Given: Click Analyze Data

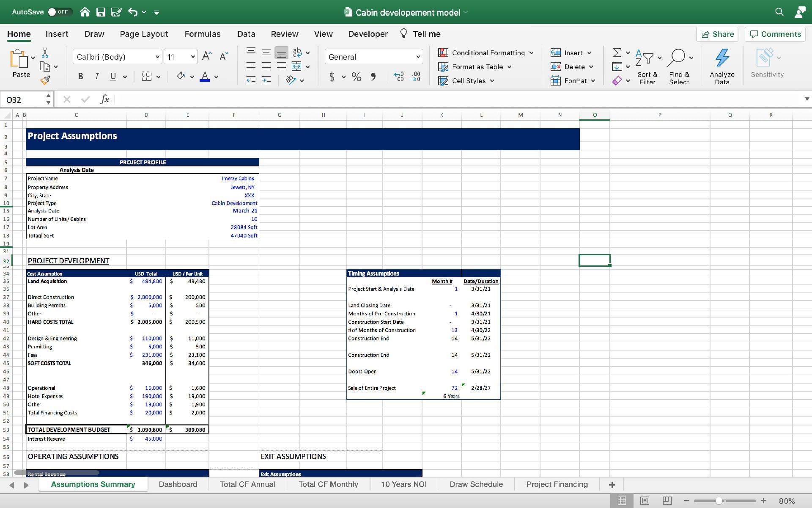Looking at the screenshot, I should (x=722, y=66).
